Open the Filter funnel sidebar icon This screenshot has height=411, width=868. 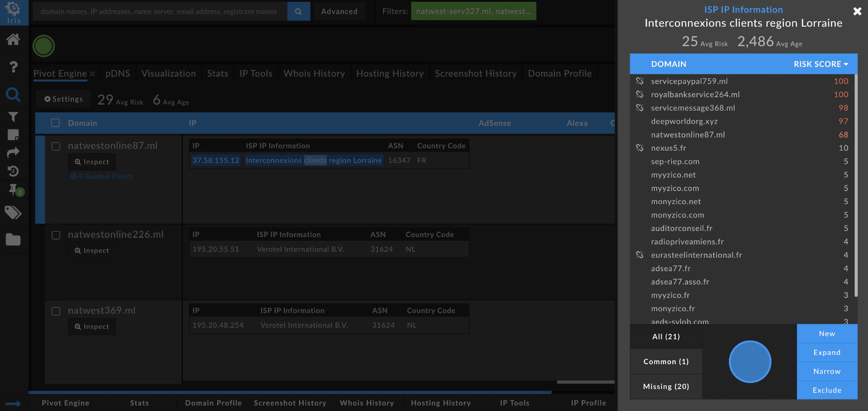click(13, 116)
